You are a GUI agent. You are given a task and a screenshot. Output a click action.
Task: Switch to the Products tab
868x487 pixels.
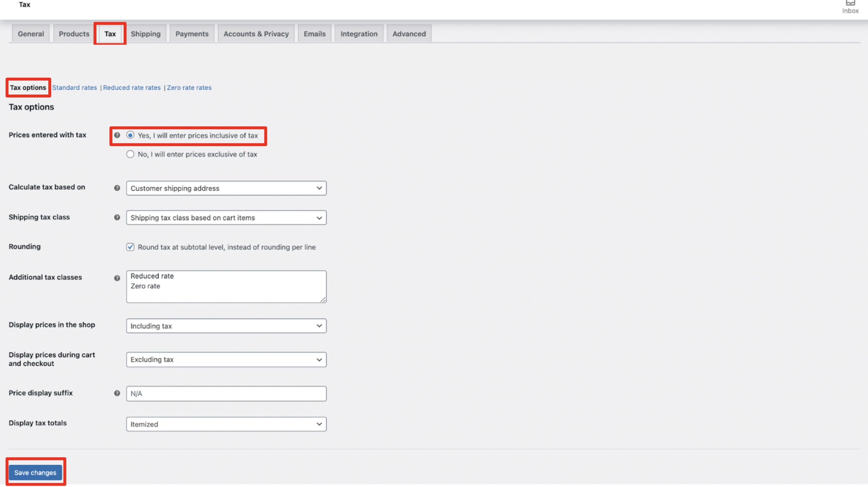[x=74, y=34]
